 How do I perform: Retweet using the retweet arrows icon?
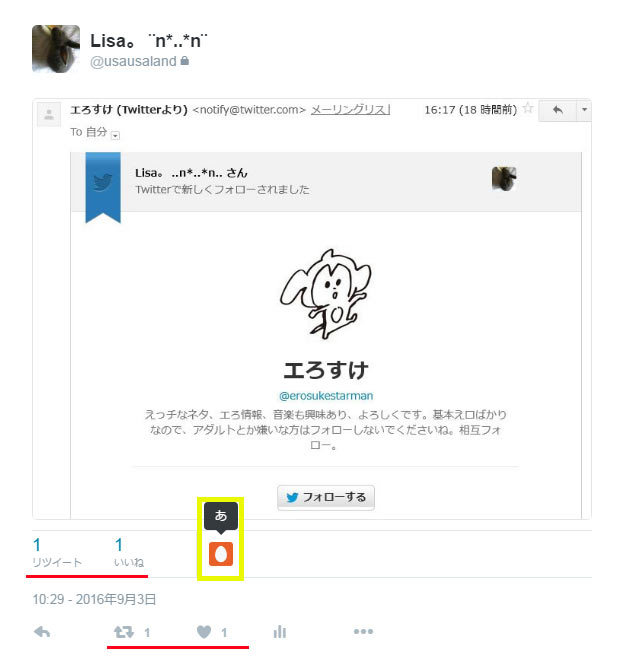click(124, 632)
